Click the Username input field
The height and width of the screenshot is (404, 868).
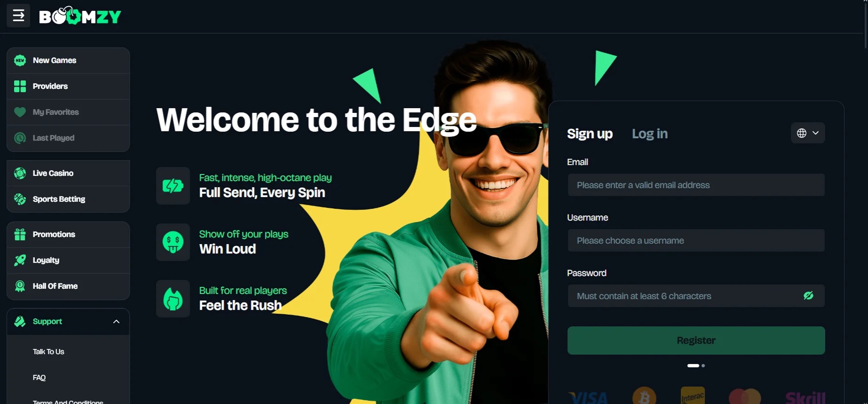[x=696, y=240]
